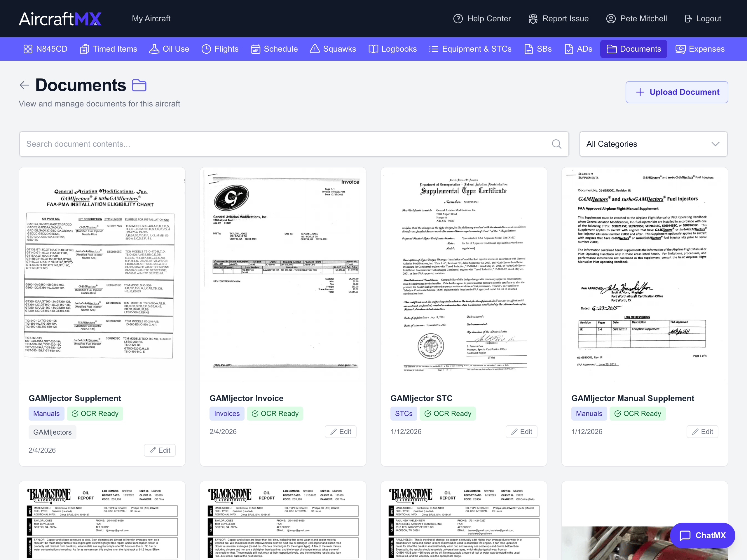Screen dimensions: 747x560
Task: Click pencil icon on GAMIjector Invoice Edit
Action: (333, 432)
